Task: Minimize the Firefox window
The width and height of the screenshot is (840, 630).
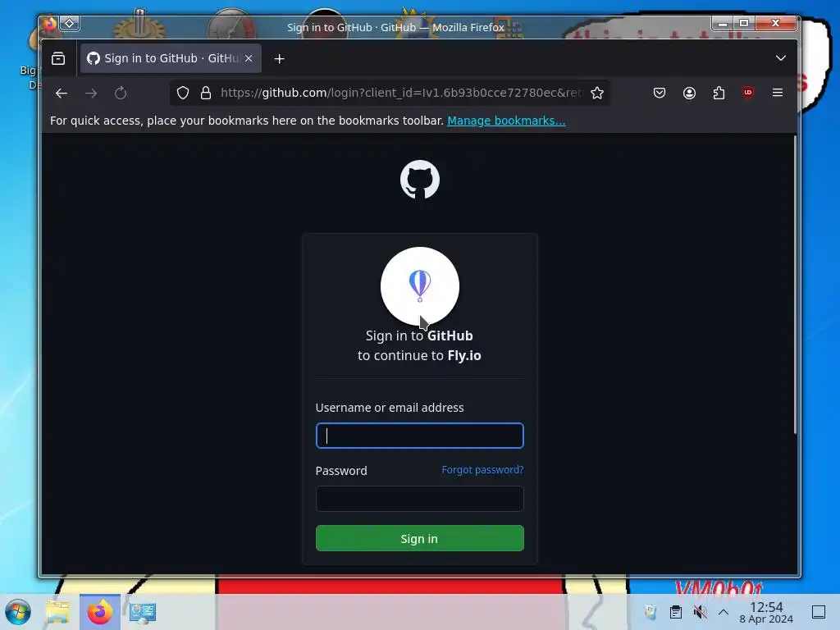Action: [x=723, y=23]
